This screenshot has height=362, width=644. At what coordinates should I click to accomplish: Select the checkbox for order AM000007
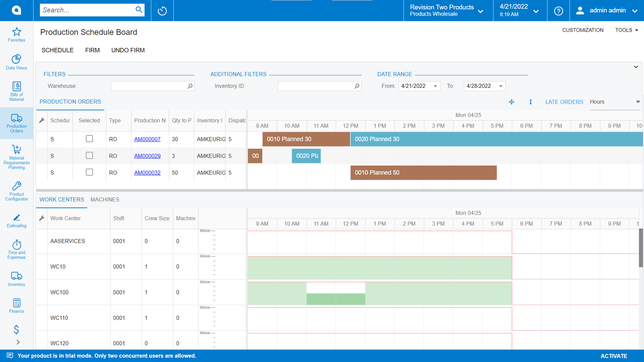89,139
